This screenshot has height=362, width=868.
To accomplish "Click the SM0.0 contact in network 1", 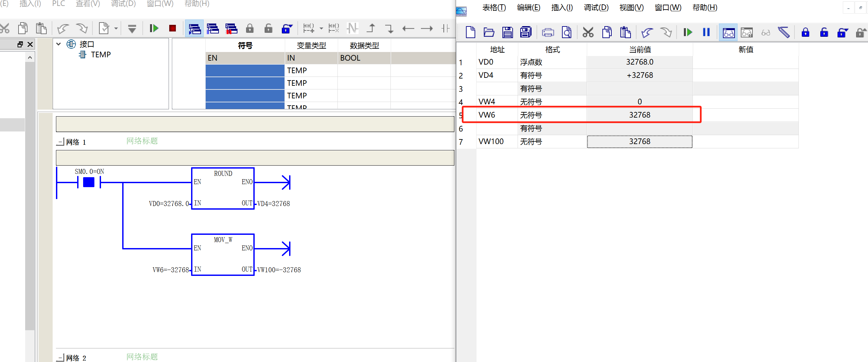I will click(89, 182).
